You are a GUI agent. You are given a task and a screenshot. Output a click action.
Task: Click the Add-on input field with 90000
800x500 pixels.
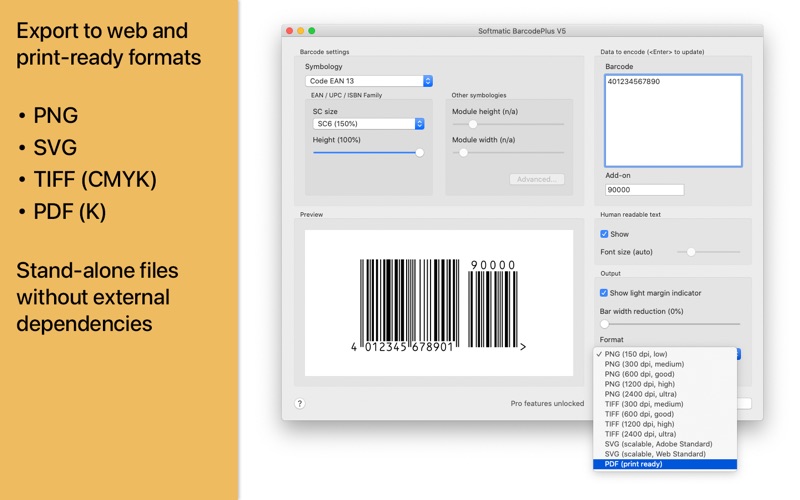[x=644, y=190]
